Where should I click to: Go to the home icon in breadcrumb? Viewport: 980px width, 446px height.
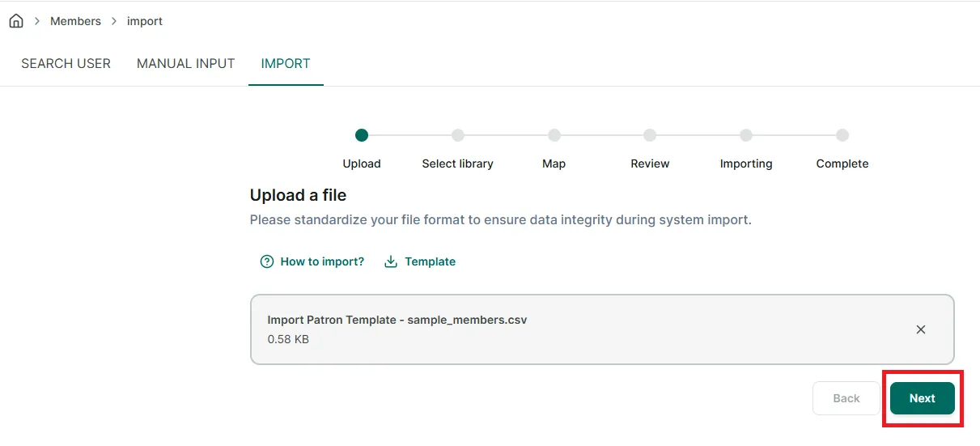16,21
